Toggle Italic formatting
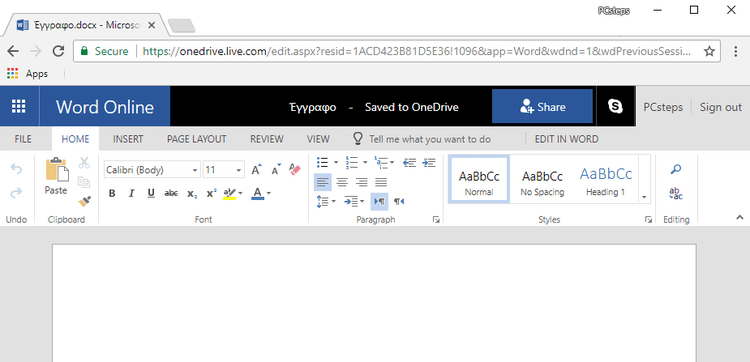Viewport: 750px width, 362px height. coord(132,193)
